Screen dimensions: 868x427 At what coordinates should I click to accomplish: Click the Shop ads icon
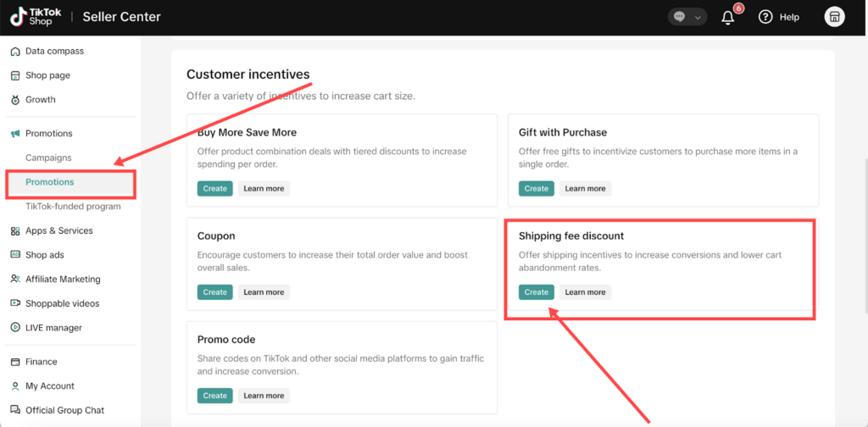(15, 255)
